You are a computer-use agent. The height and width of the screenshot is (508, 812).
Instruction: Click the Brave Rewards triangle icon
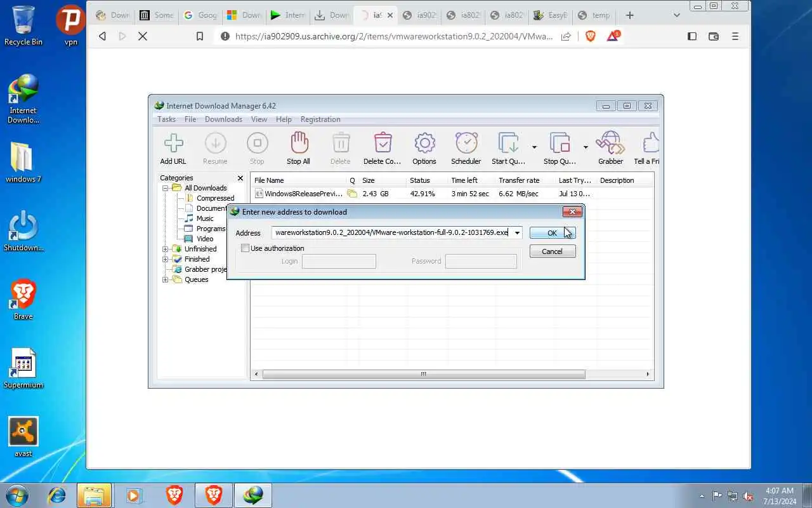point(613,36)
